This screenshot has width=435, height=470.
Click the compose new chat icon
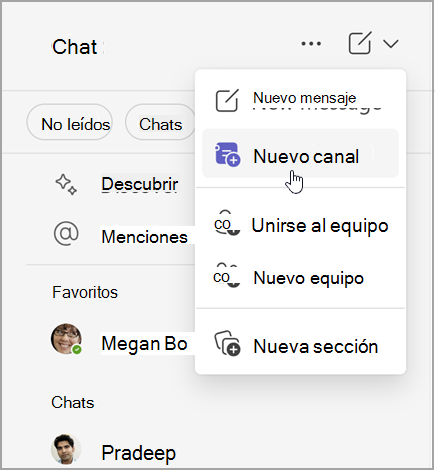360,43
